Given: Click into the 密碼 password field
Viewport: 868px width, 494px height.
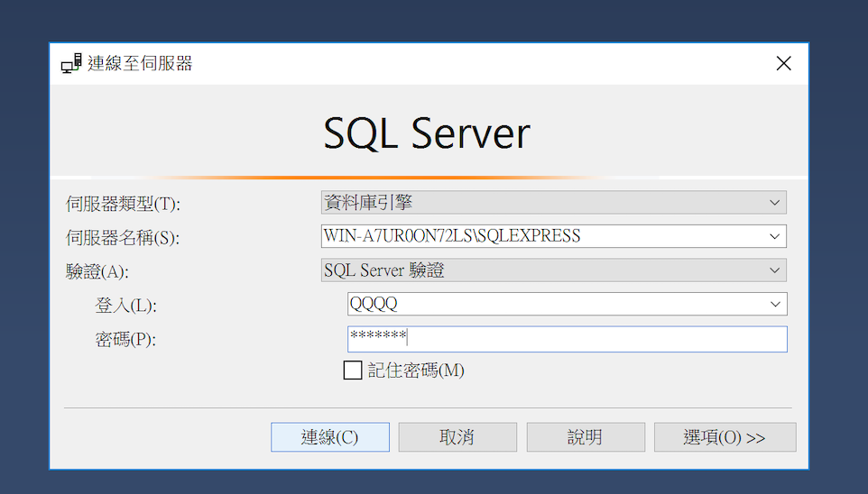Looking at the screenshot, I should (x=567, y=339).
